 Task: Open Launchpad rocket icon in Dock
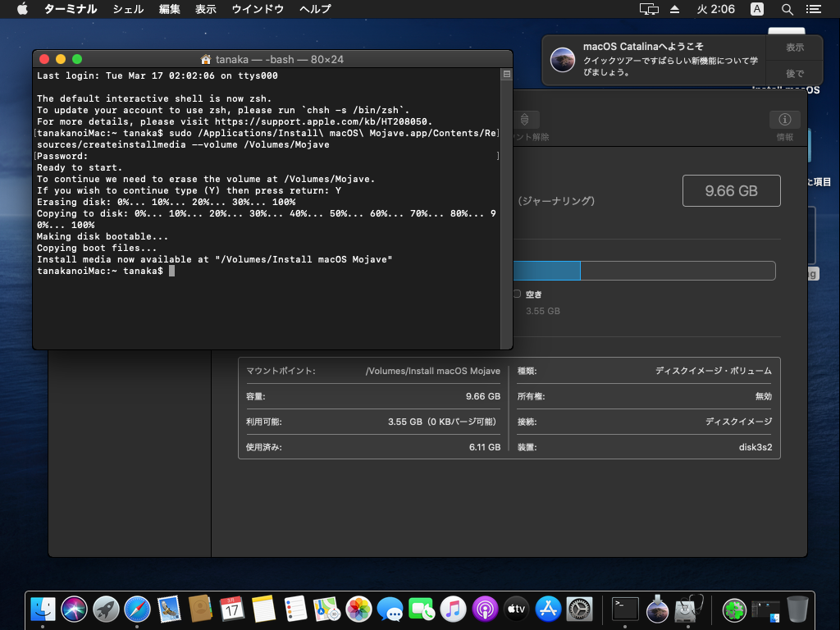point(106,609)
